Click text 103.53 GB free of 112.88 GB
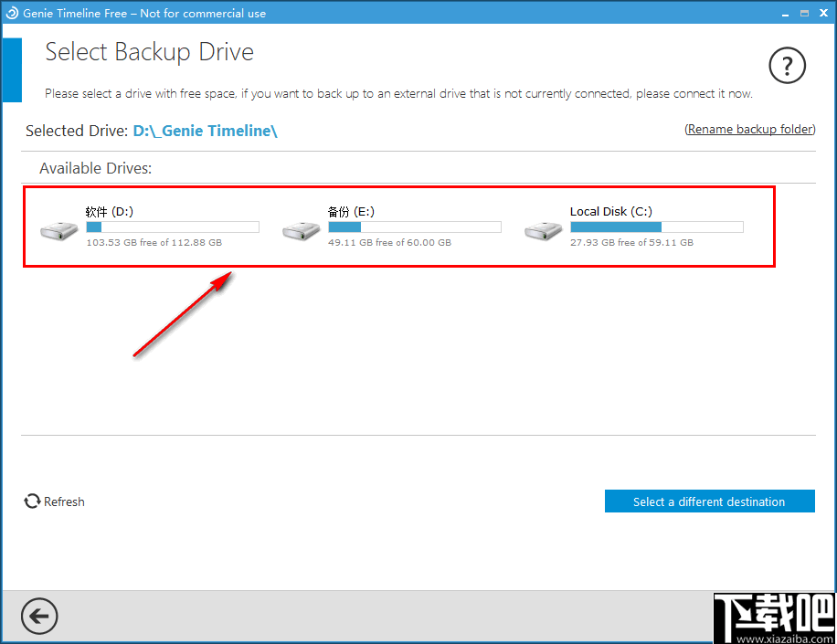The height and width of the screenshot is (644, 837). click(154, 242)
